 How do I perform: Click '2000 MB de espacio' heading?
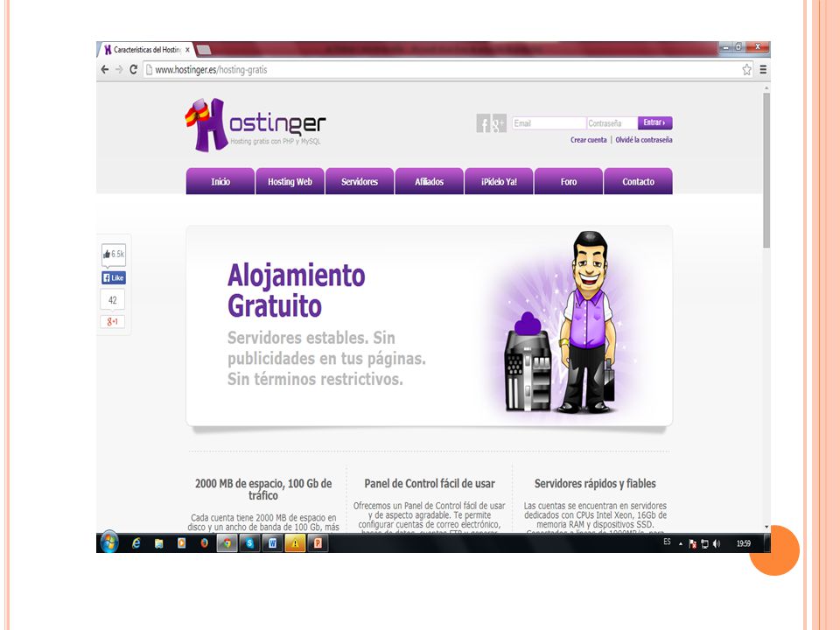tap(263, 489)
